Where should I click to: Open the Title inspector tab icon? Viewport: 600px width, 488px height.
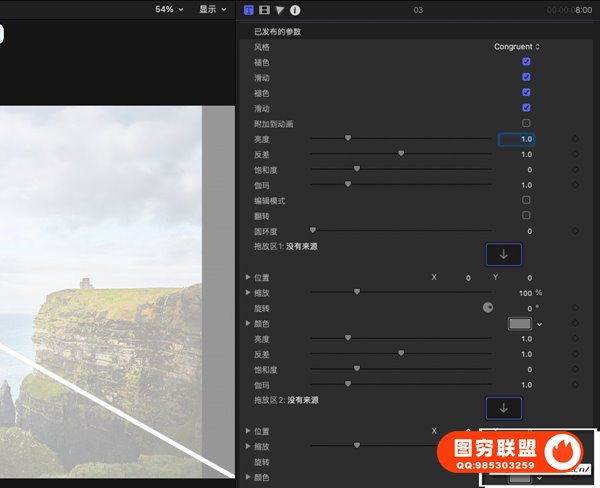click(x=249, y=10)
